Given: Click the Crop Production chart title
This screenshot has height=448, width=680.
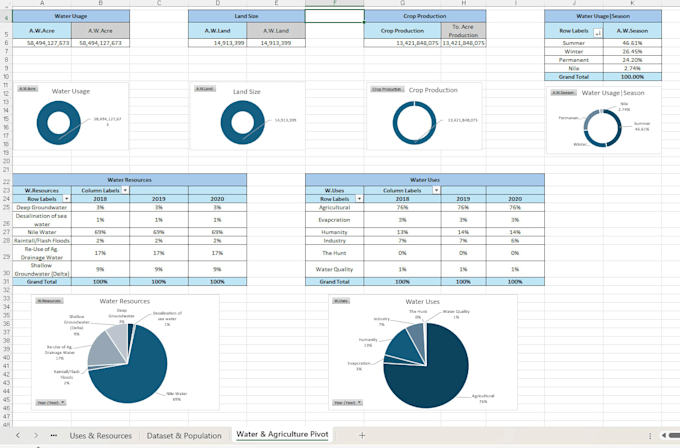Looking at the screenshot, I should click(433, 90).
